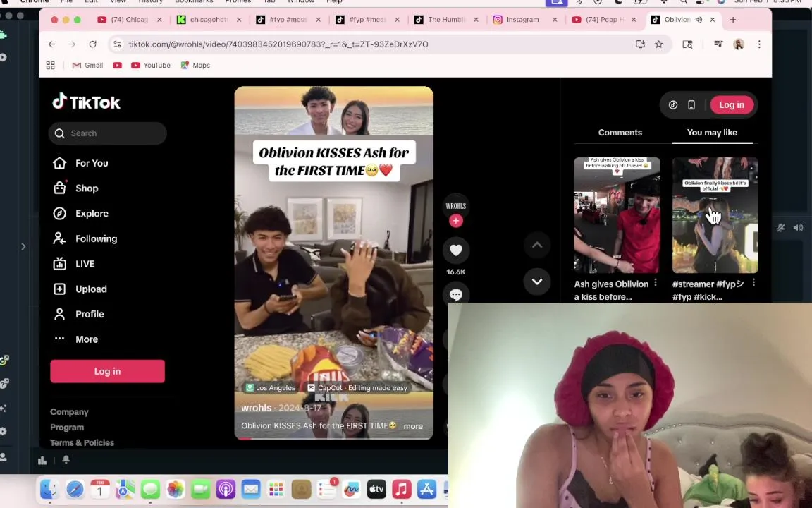Bookmark this page with the star
The image size is (812, 508).
click(x=659, y=44)
